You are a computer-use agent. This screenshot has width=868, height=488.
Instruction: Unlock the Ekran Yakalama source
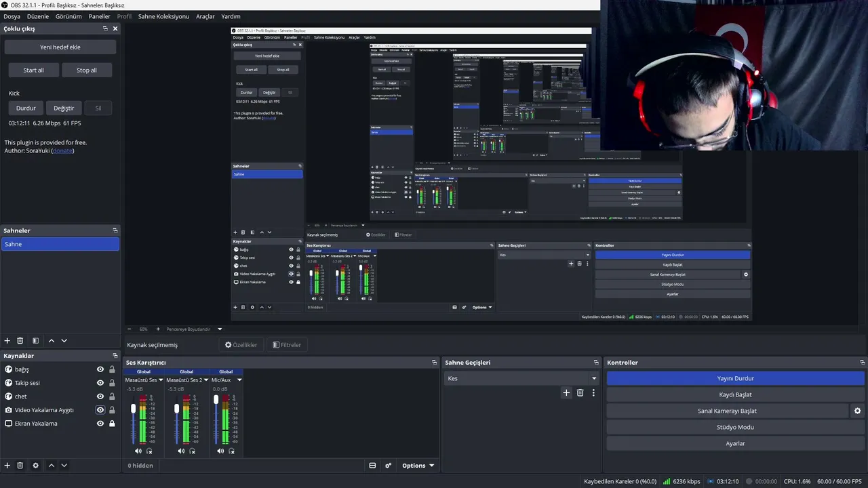tap(112, 424)
